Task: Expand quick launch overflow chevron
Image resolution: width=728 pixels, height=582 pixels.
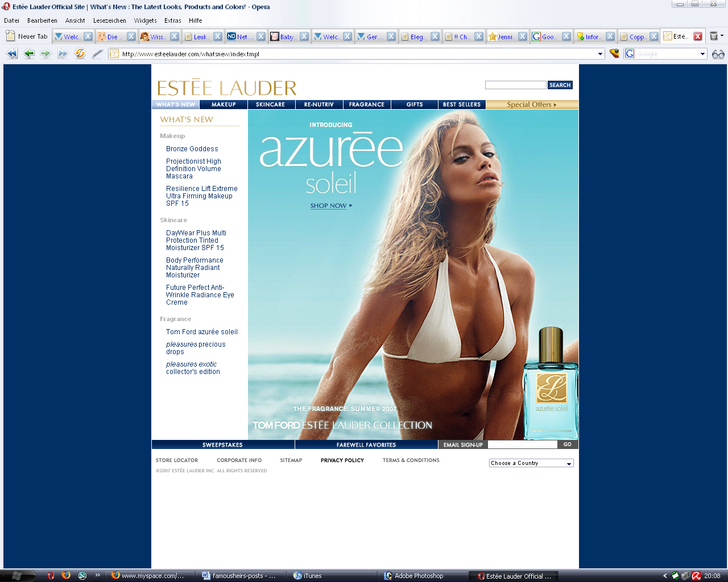Action: pyautogui.click(x=97, y=575)
